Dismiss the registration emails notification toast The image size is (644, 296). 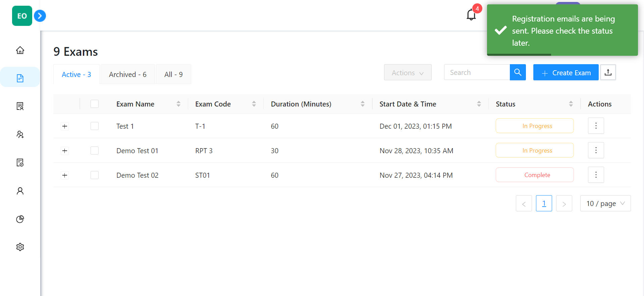point(562,30)
